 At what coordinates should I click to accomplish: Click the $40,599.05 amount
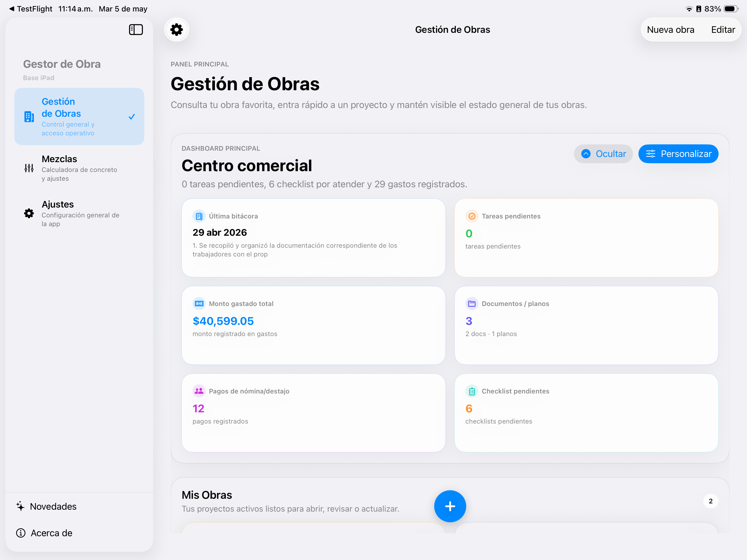tap(223, 321)
